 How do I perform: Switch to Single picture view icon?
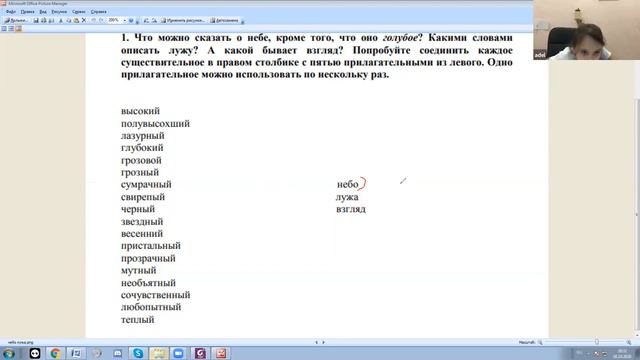[18, 29]
